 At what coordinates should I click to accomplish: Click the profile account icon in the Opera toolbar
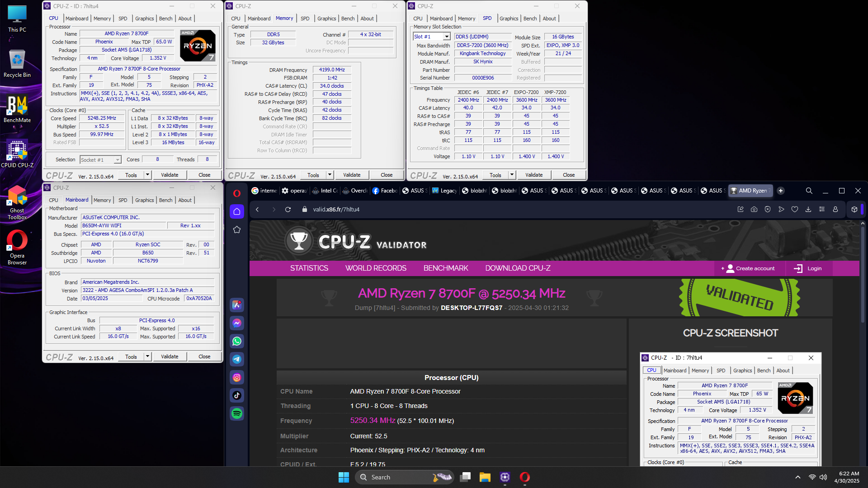click(x=835, y=209)
